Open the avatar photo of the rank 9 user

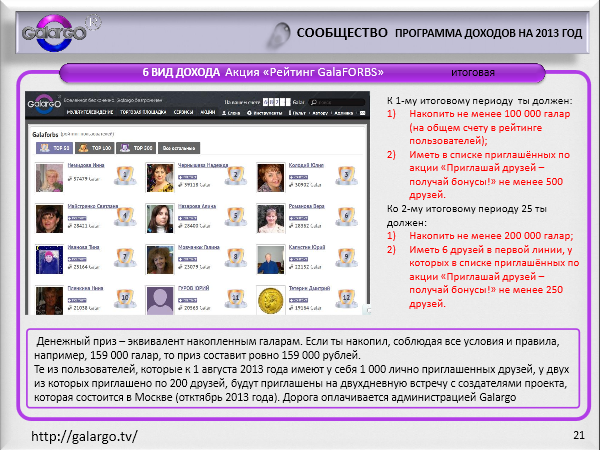pos(271,259)
